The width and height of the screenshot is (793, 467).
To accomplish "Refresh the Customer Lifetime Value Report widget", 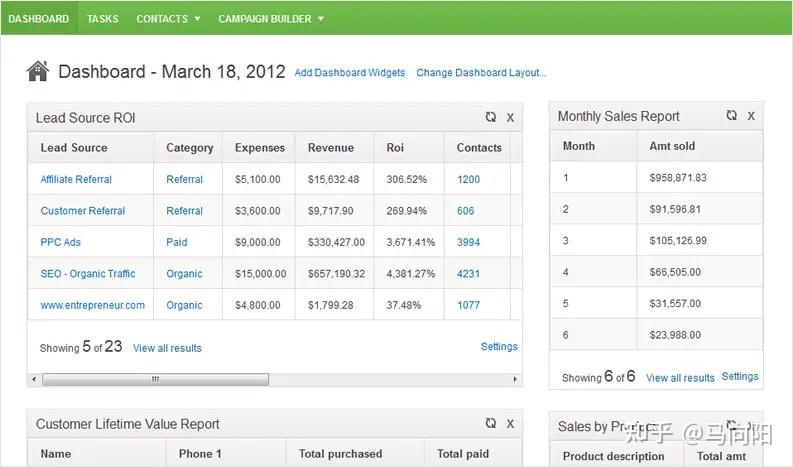I will (x=490, y=423).
